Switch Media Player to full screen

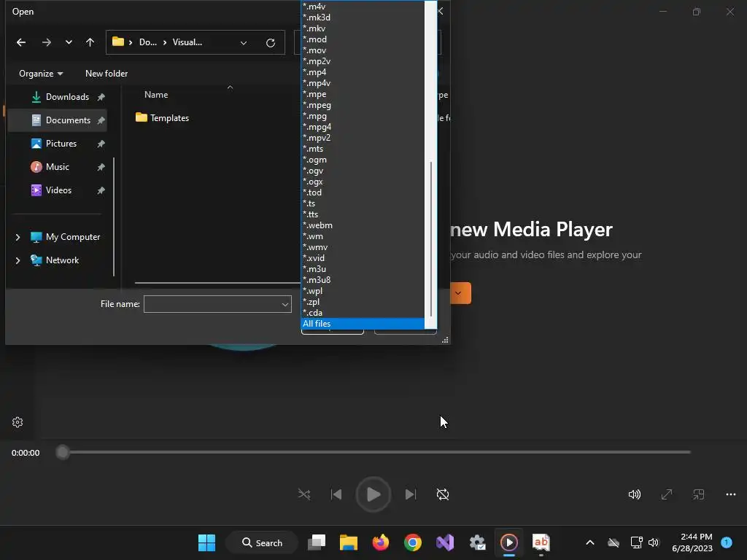point(667,494)
